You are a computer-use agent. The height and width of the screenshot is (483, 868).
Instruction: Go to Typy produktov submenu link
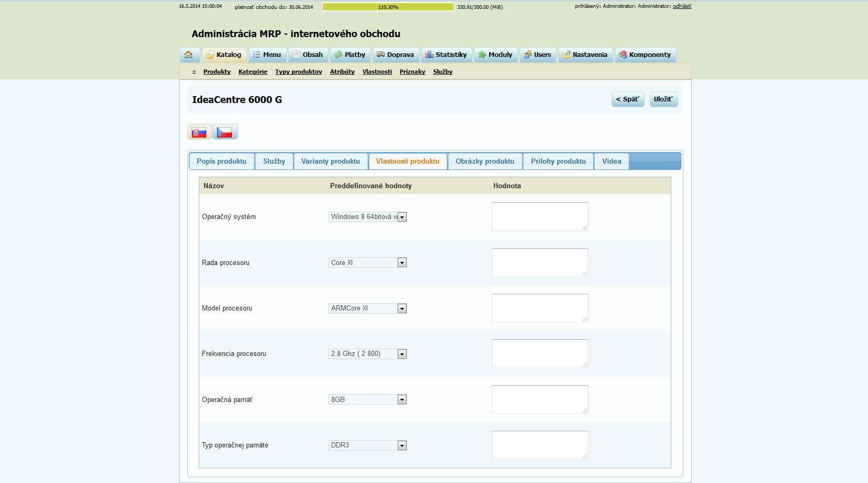click(299, 72)
